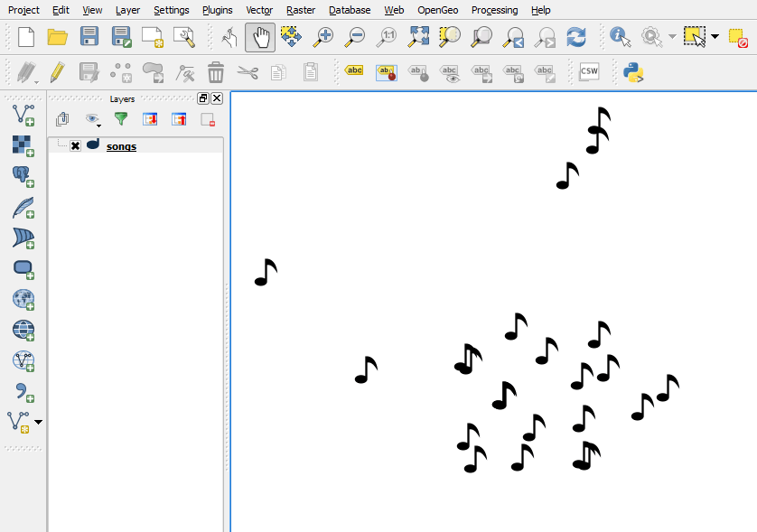Click the Zoom Full extent icon

tap(418, 37)
